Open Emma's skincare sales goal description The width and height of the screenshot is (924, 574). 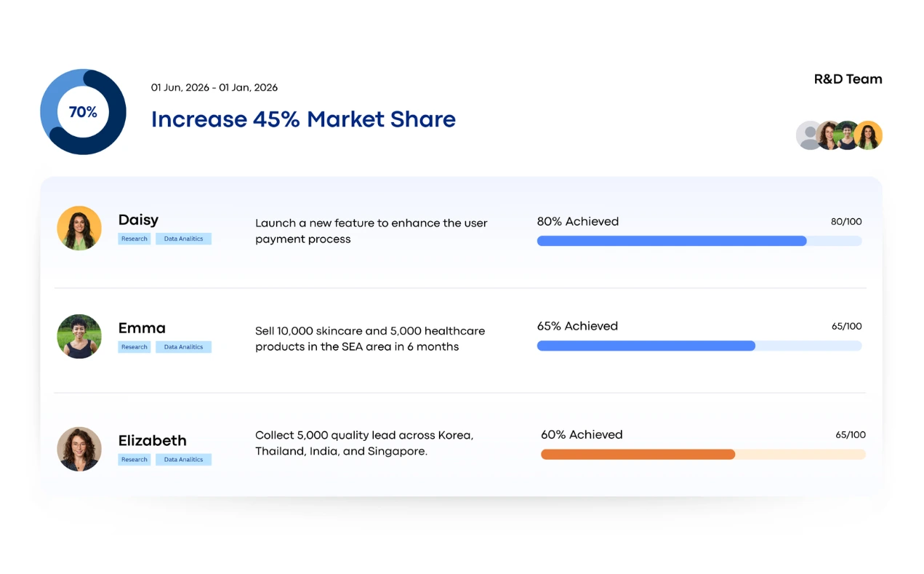click(369, 338)
